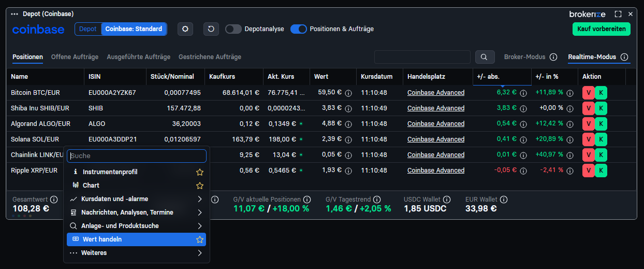Click the EUR Wallet info icon
This screenshot has width=644, height=269.
coord(504,200)
